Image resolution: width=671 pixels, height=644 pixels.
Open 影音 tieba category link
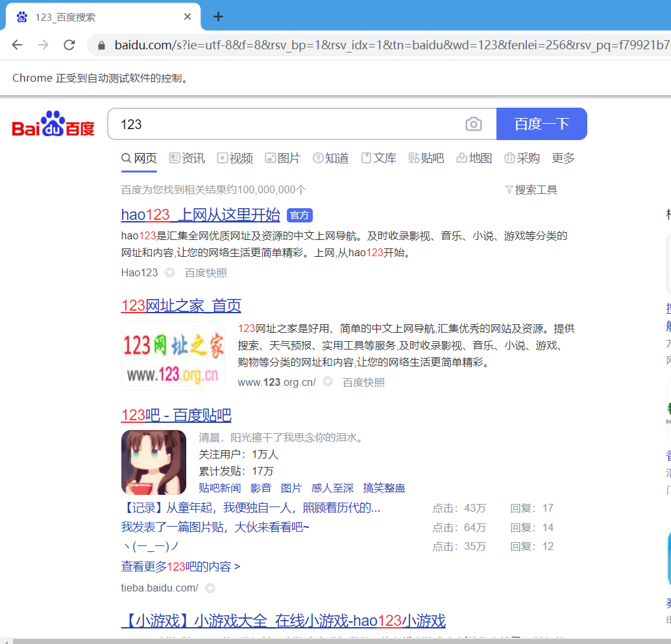[261, 488]
